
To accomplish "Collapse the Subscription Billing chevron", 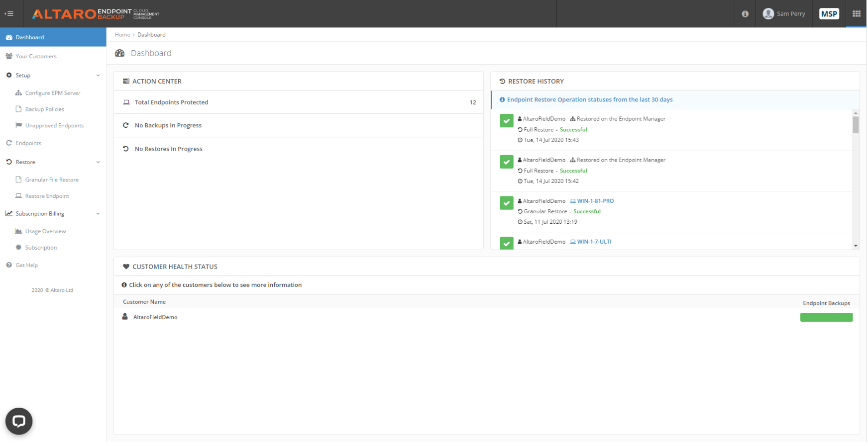I will point(98,214).
